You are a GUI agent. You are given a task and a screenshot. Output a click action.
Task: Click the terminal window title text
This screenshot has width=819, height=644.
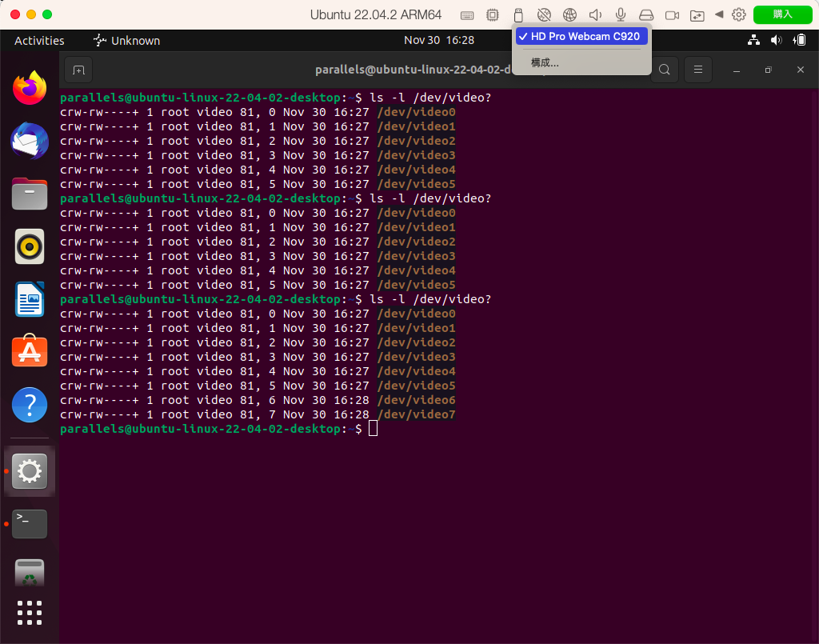[x=413, y=70]
